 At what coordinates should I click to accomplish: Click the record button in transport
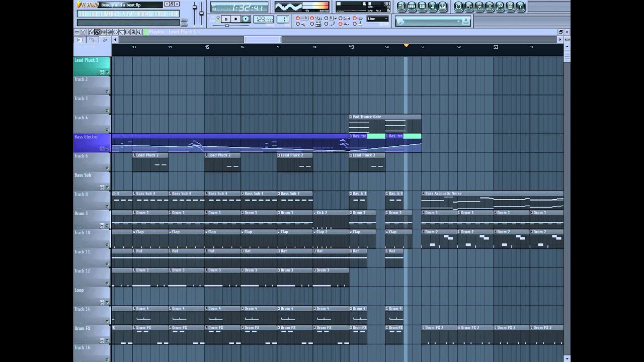pyautogui.click(x=246, y=19)
